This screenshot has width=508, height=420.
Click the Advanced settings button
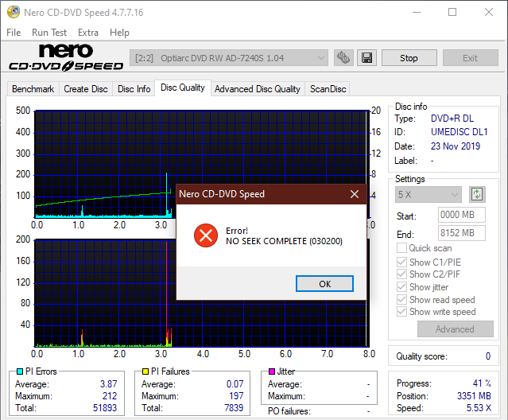pyautogui.click(x=456, y=329)
